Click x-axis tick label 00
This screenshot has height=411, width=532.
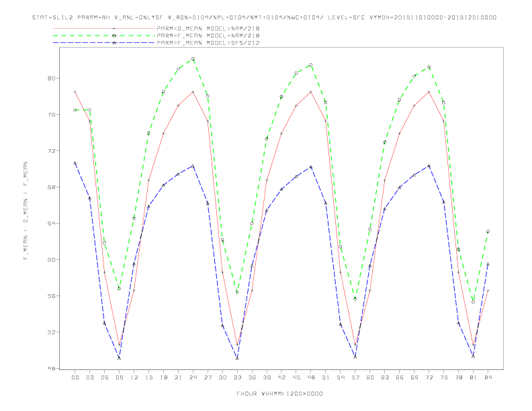[75, 377]
